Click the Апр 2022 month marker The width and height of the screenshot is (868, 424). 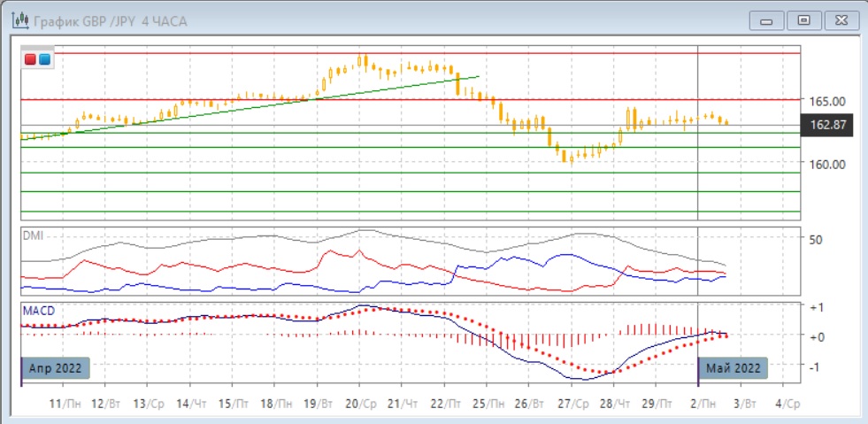click(53, 367)
